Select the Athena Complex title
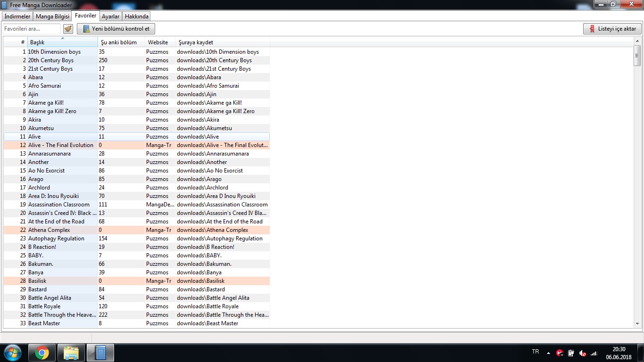 click(x=49, y=230)
